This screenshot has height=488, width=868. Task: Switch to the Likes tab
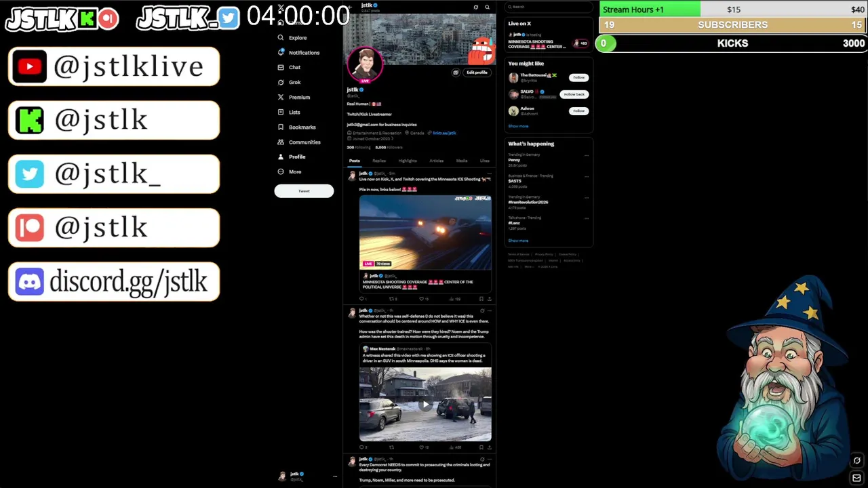pos(484,161)
